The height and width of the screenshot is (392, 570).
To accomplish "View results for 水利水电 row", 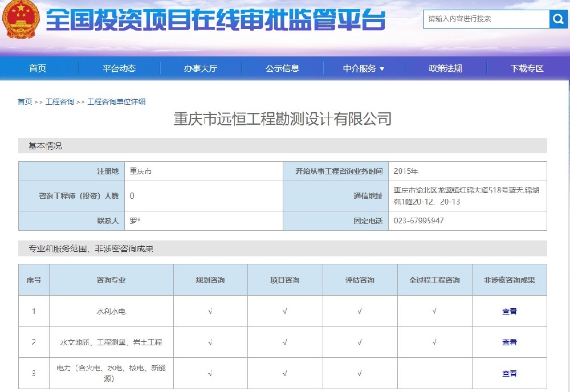I will (509, 312).
